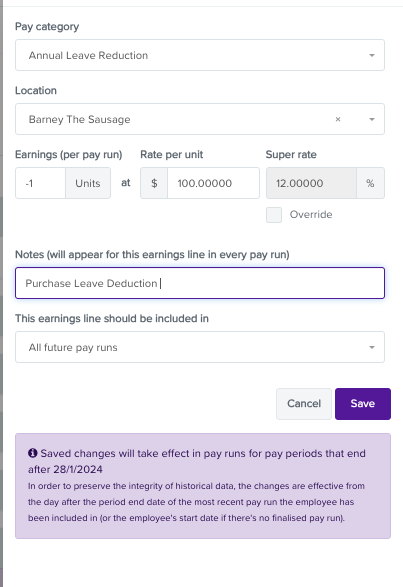Image resolution: width=403 pixels, height=587 pixels.
Task: Click the info icon in the purple notice
Action: [33, 453]
